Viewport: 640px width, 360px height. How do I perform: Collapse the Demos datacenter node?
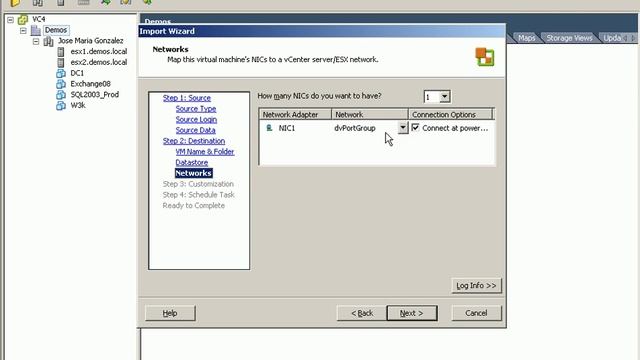[23, 30]
